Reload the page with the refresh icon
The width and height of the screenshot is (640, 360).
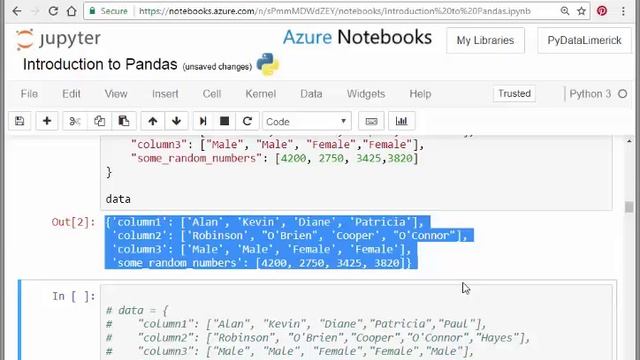(x=53, y=11)
